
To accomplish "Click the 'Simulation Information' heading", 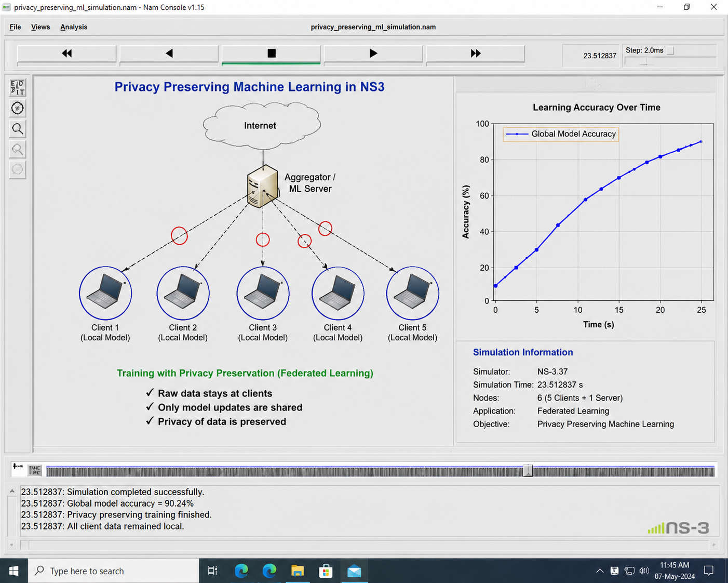I will pyautogui.click(x=523, y=352).
